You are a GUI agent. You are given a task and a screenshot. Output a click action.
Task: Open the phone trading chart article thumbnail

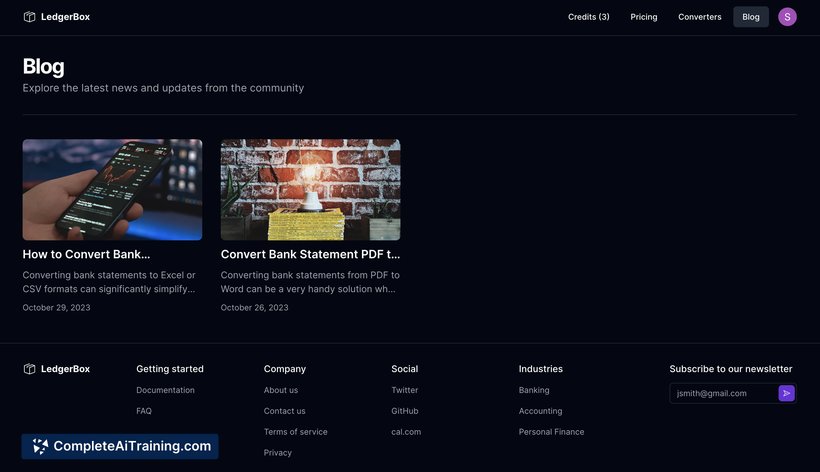coord(112,189)
